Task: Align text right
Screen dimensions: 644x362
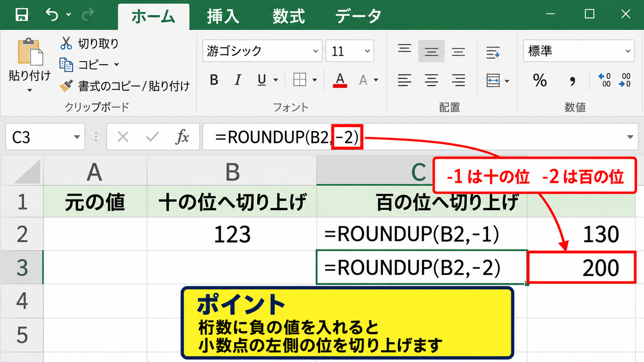Action: tap(458, 80)
